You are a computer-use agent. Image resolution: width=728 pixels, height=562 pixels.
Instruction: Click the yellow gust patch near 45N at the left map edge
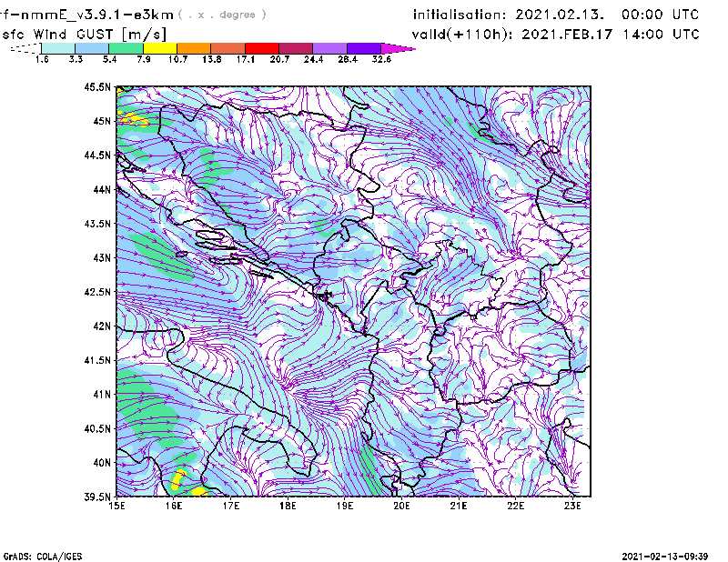pyautogui.click(x=133, y=119)
